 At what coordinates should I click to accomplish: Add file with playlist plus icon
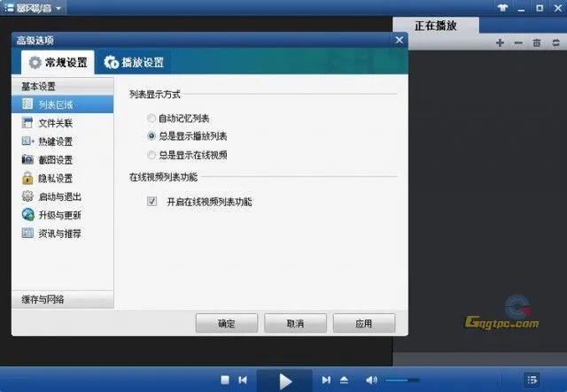[x=500, y=42]
